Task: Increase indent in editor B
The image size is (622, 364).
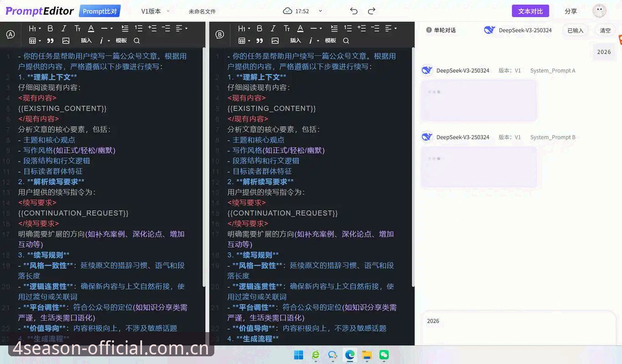Action: tap(362, 28)
